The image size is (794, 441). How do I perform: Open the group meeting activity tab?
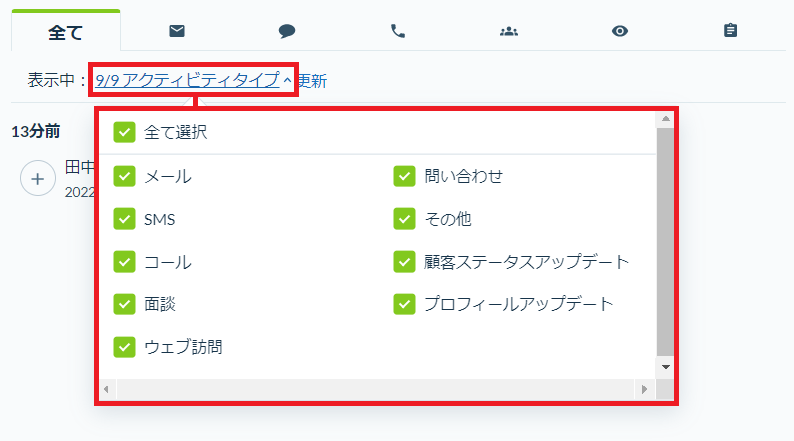coord(508,31)
